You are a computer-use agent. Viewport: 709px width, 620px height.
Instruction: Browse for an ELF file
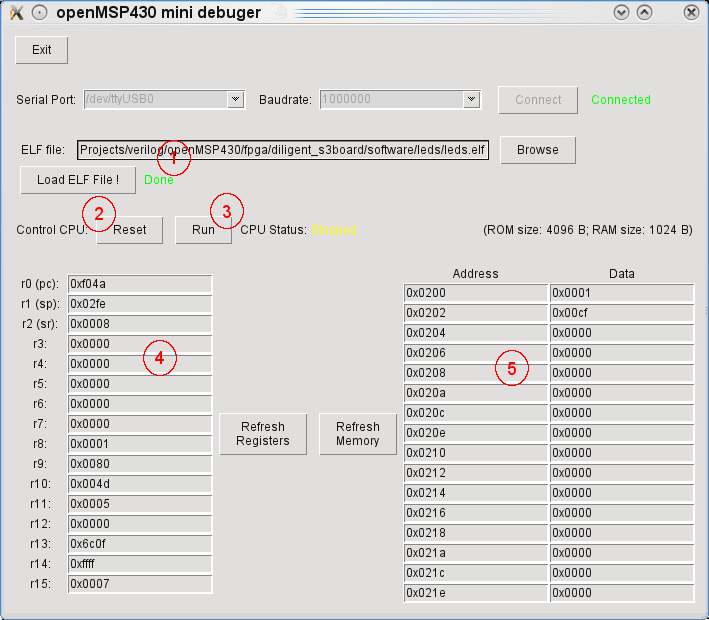tap(538, 150)
